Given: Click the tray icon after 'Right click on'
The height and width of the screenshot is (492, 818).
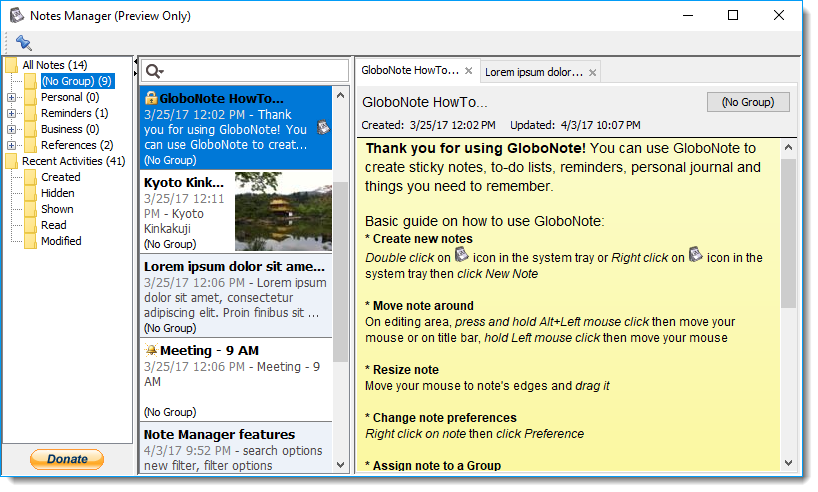Looking at the screenshot, I should pyautogui.click(x=695, y=255).
